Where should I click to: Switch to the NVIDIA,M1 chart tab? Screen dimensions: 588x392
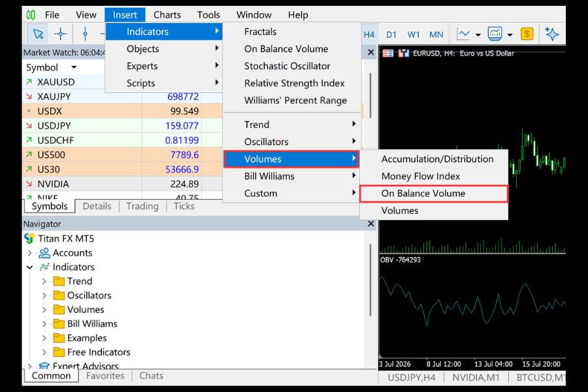pos(476,378)
